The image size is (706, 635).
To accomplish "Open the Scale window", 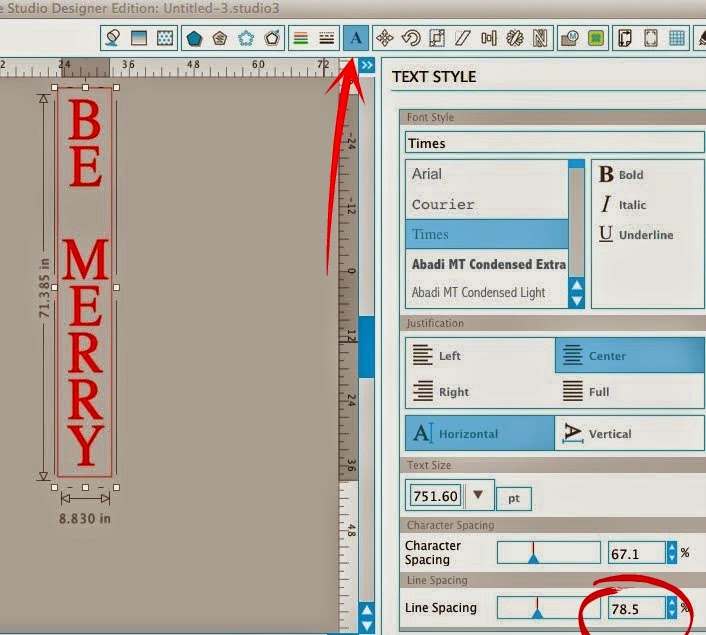I will point(437,38).
